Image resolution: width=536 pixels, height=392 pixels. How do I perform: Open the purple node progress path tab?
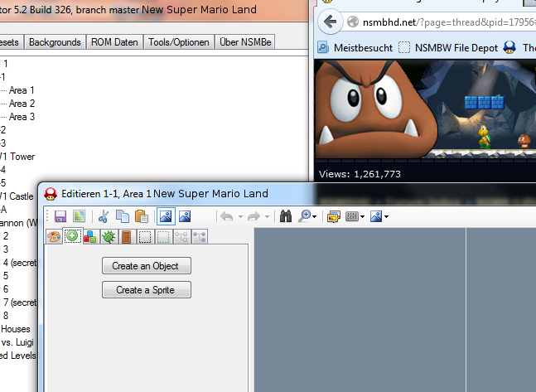pyautogui.click(x=200, y=237)
